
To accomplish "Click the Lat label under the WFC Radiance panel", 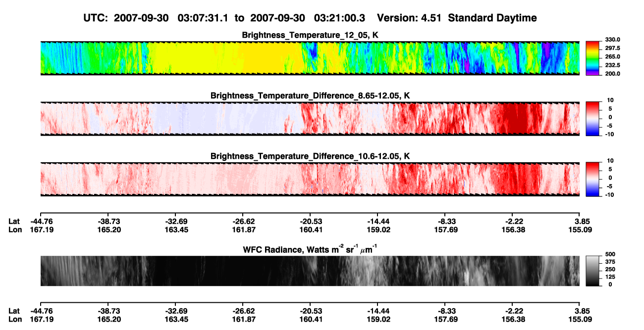I will (x=14, y=311).
